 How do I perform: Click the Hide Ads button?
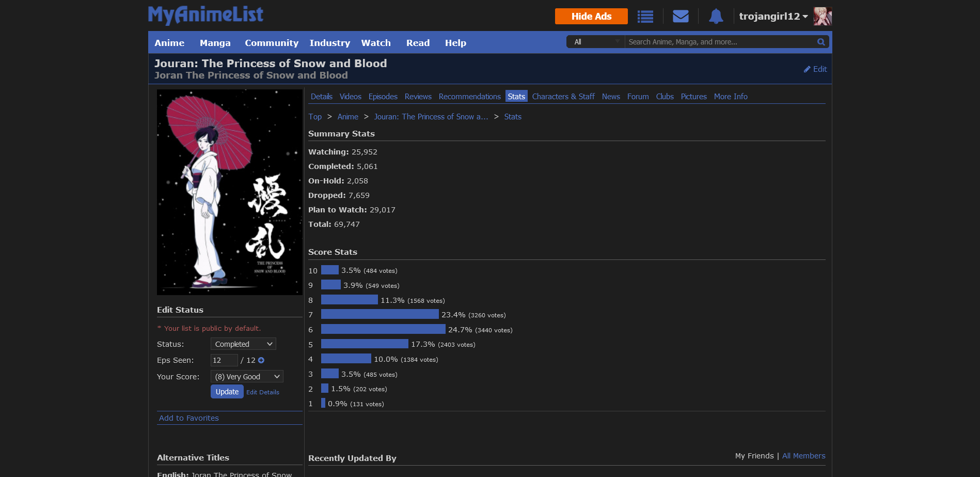coord(591,16)
